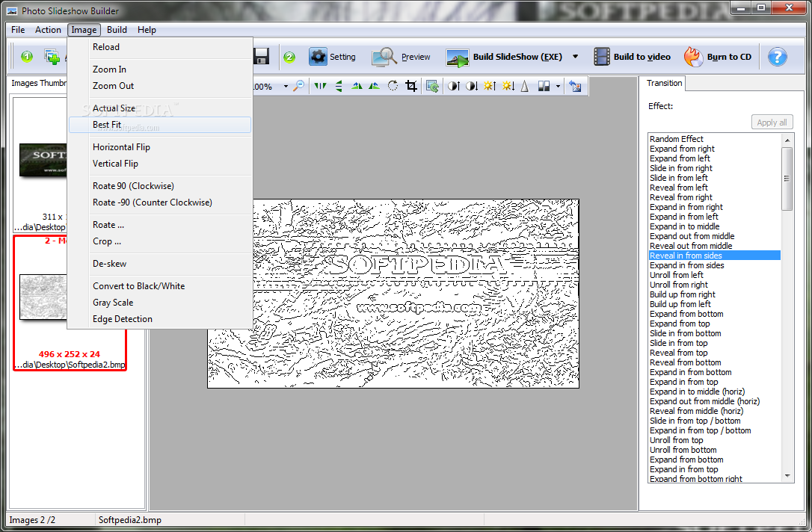Open the Build menu
The image size is (812, 532).
[x=117, y=30]
